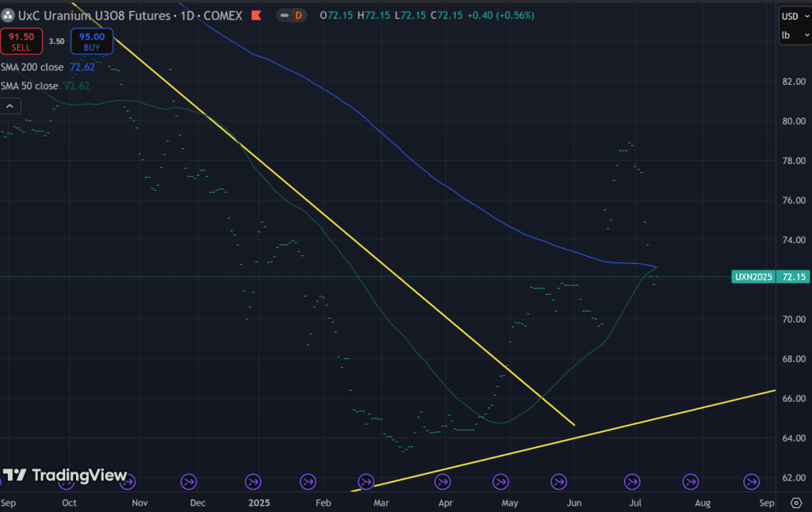This screenshot has height=512, width=812.
Task: Click the 80.00 price axis label
Action: (x=794, y=121)
